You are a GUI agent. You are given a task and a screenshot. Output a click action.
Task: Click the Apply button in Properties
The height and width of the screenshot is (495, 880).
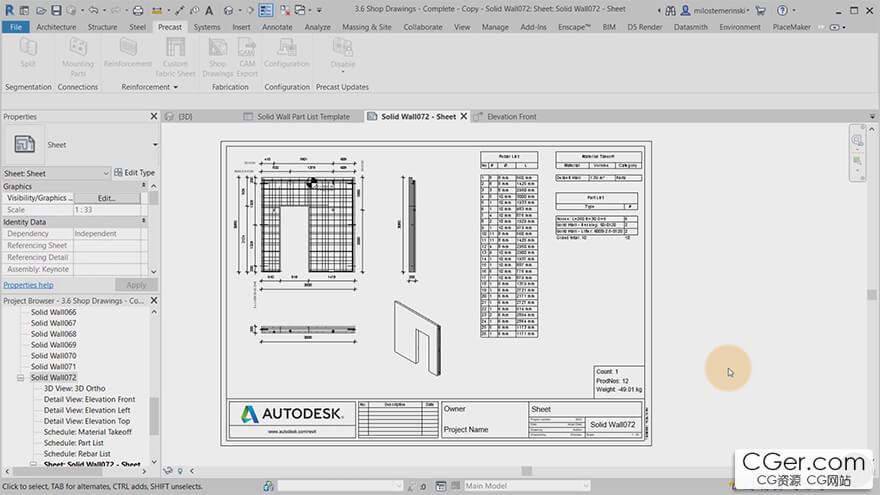point(136,285)
